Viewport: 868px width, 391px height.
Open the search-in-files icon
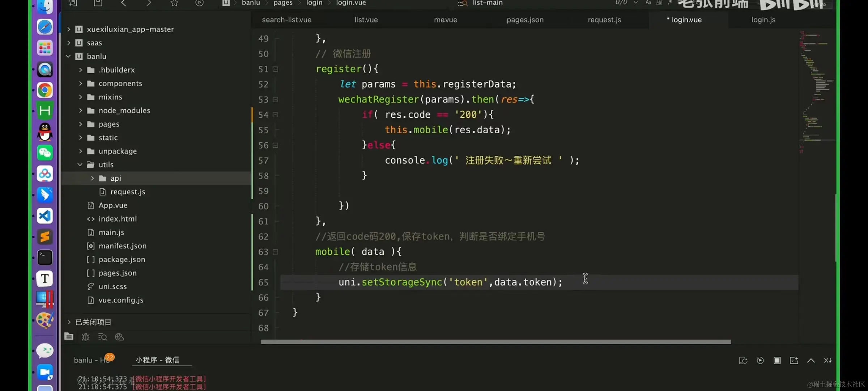pos(102,337)
